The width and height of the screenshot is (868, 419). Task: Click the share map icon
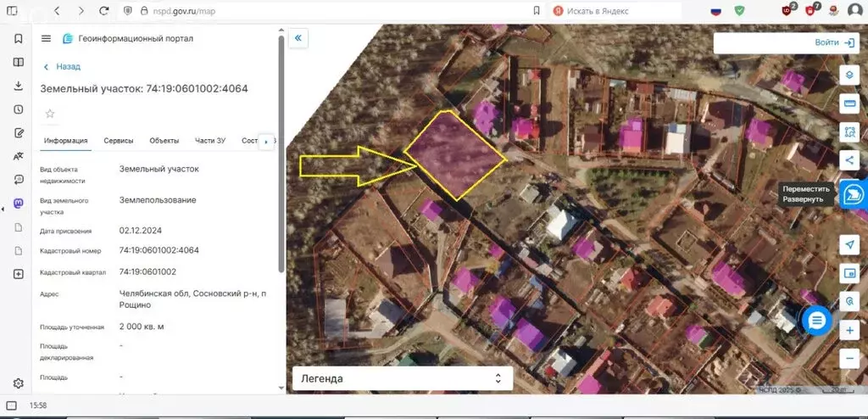click(x=850, y=159)
